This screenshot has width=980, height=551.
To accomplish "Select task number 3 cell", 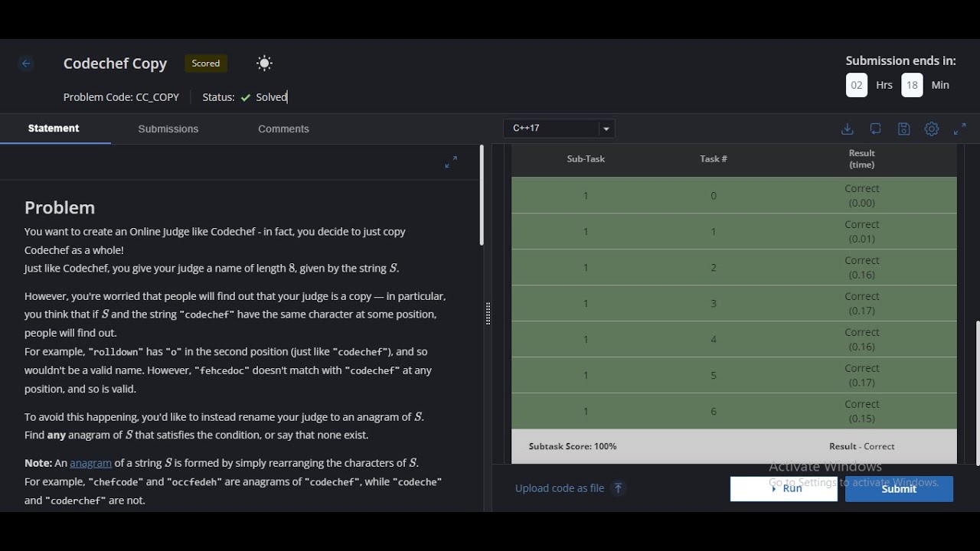I will pos(714,304).
